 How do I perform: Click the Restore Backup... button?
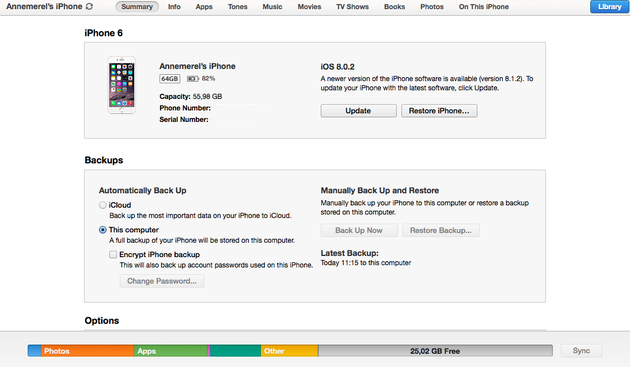[441, 230]
